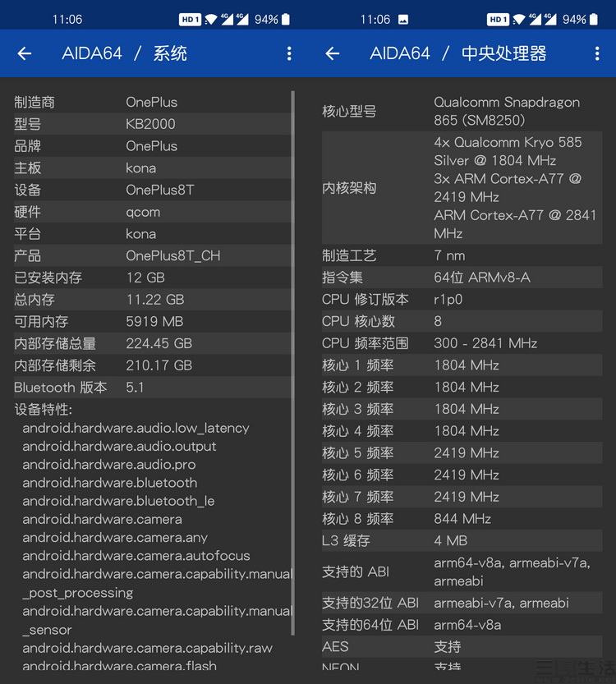This screenshot has width=616, height=684.
Task: Select the CPU 修订版本 r1p0 row
Action: [462, 299]
